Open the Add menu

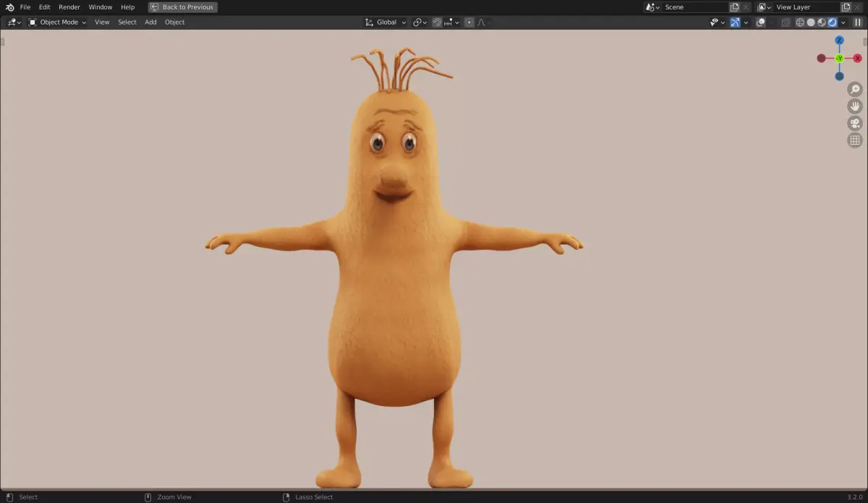[150, 22]
